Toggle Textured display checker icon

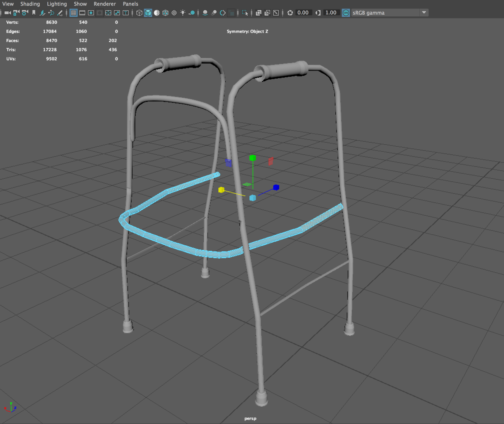(x=174, y=13)
